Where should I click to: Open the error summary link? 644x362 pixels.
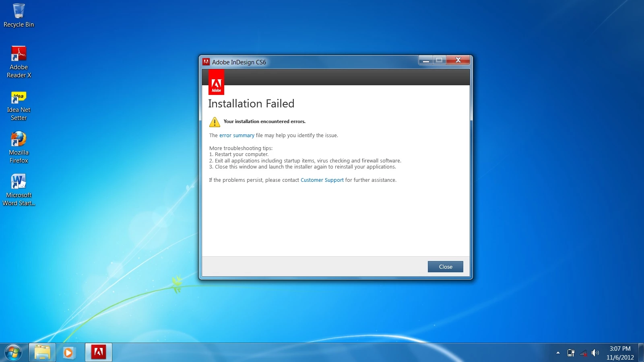click(237, 136)
